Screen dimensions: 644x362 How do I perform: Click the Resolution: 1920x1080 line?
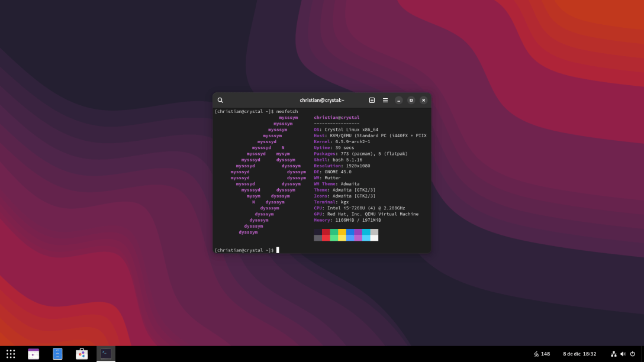(342, 166)
